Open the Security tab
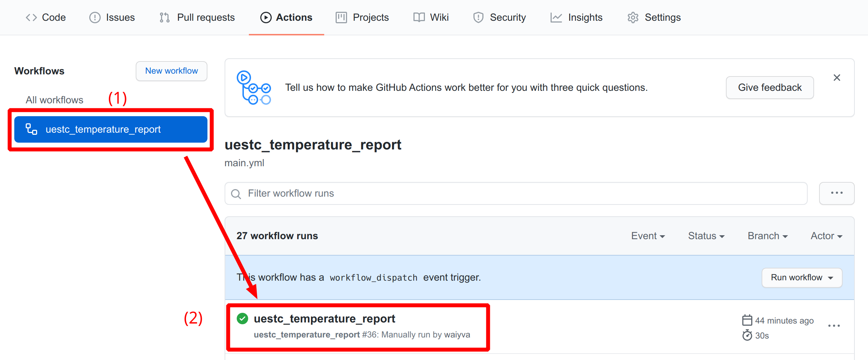 coord(499,17)
